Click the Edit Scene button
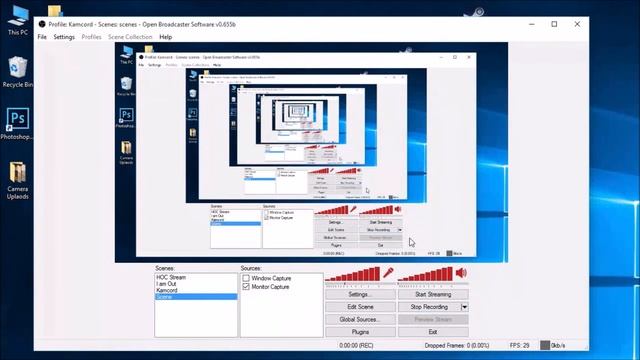This screenshot has width=640, height=360. (x=360, y=307)
